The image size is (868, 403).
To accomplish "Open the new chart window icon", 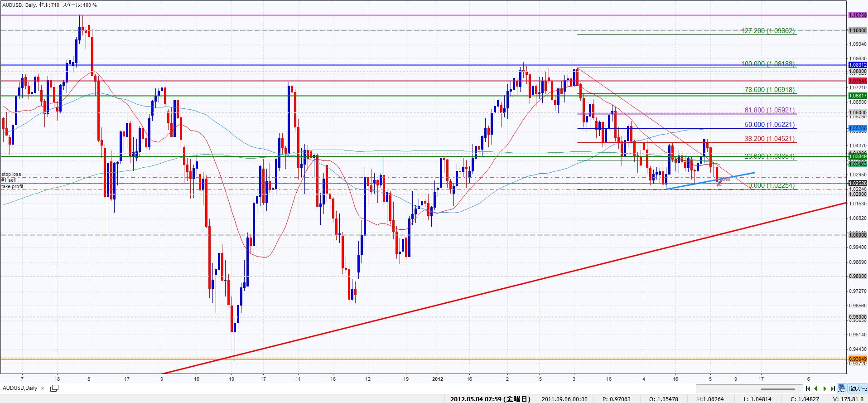I will point(54,388).
